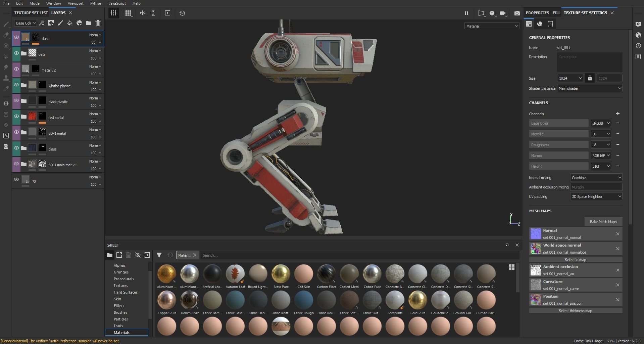The image size is (644, 344).
Task: Toggle visibility of metal v2 layer
Action: click(16, 69)
